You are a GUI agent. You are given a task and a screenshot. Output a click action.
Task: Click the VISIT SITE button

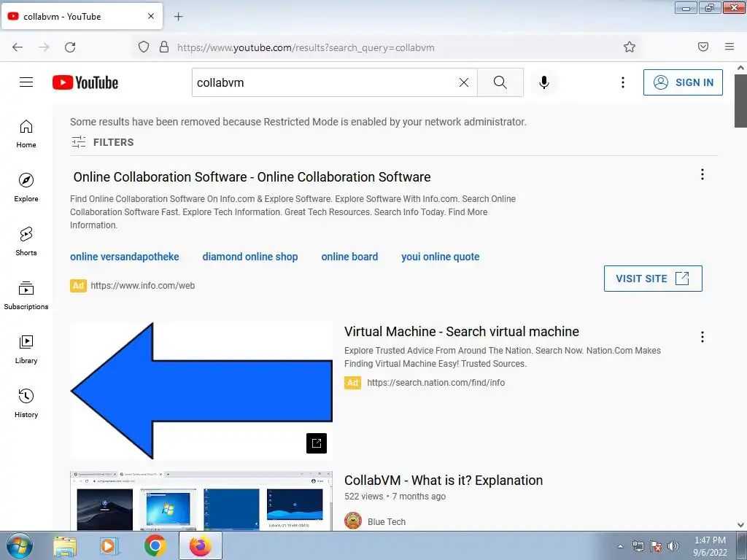[x=653, y=279]
